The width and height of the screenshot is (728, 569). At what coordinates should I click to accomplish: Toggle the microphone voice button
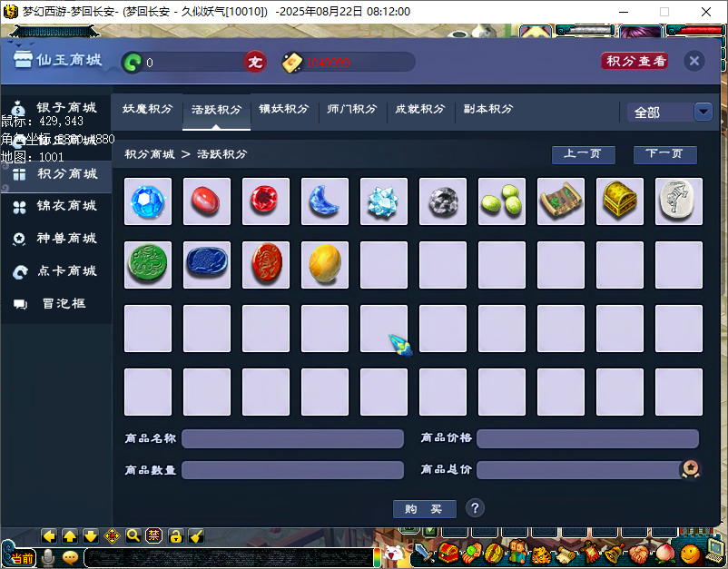coord(48,557)
